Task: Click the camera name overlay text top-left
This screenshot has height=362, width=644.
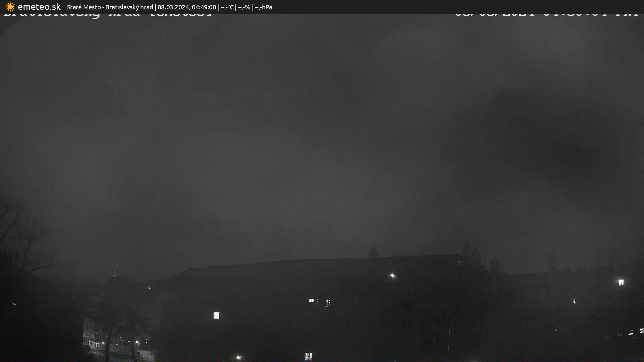Action: tap(107, 15)
